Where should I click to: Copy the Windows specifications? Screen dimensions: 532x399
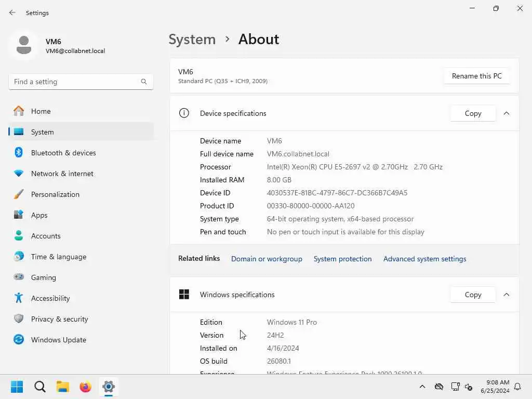pos(473,295)
